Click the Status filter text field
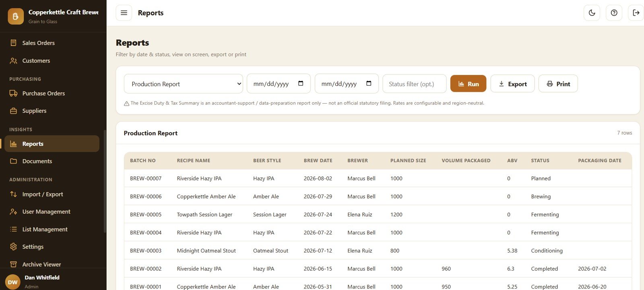Viewport: 644px width, 290px height. 415,84
